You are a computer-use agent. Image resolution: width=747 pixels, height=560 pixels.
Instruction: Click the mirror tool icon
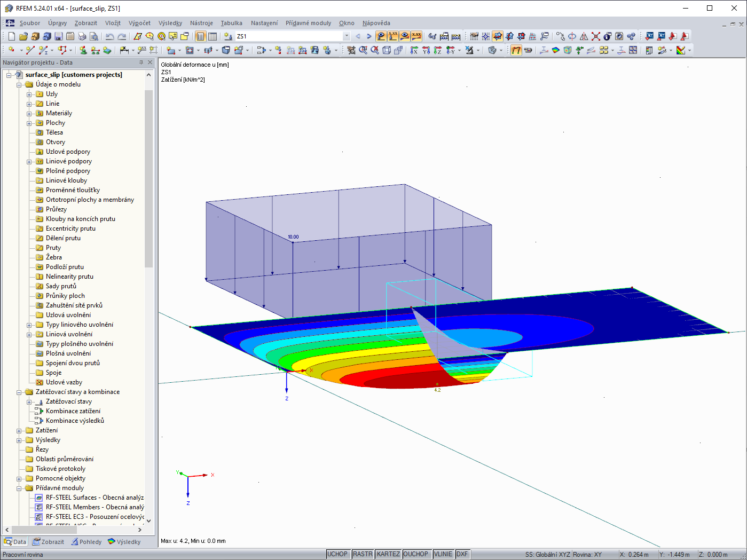click(584, 36)
